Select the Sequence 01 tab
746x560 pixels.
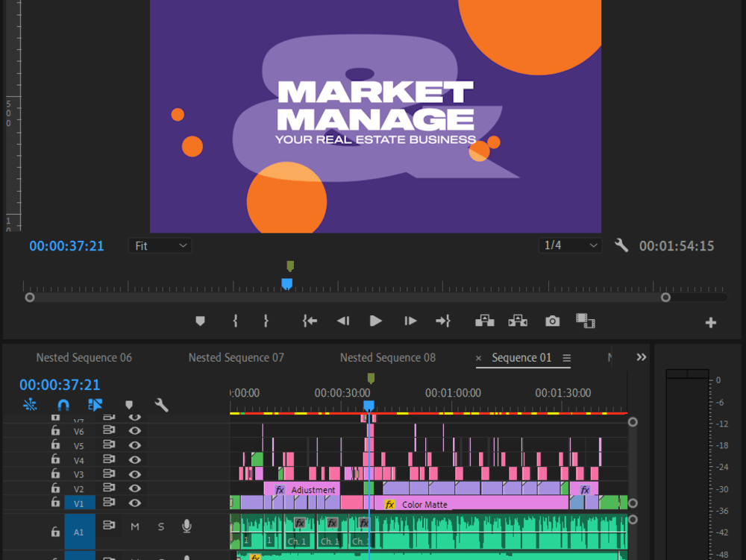pos(521,357)
